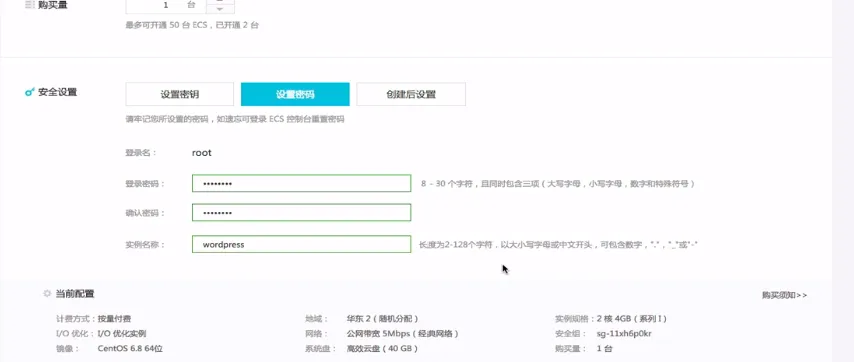Viewport: 854px width, 362px height.
Task: Click the network value 公网带宽 5Mbps
Action: [x=379, y=334]
